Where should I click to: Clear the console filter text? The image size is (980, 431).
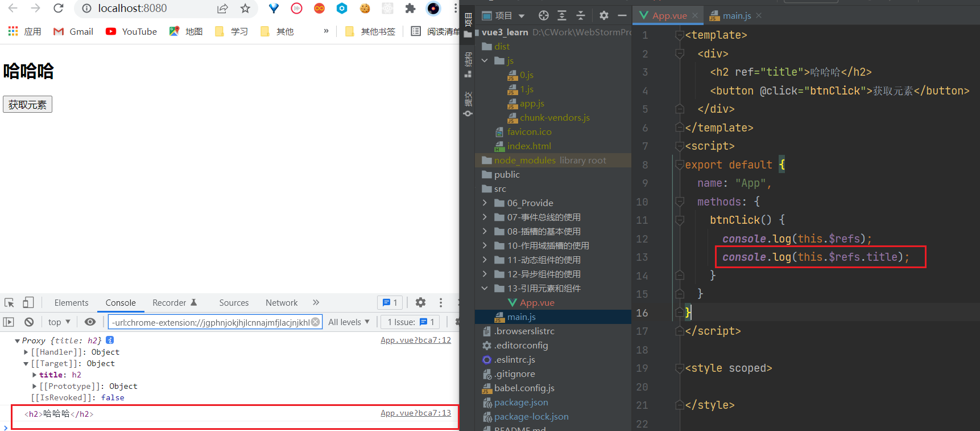point(315,322)
